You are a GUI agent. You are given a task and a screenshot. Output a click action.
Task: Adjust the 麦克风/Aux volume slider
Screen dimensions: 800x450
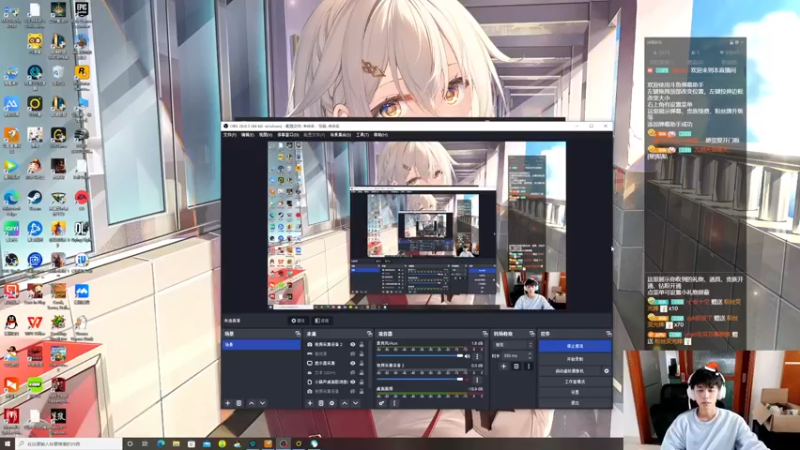point(420,356)
